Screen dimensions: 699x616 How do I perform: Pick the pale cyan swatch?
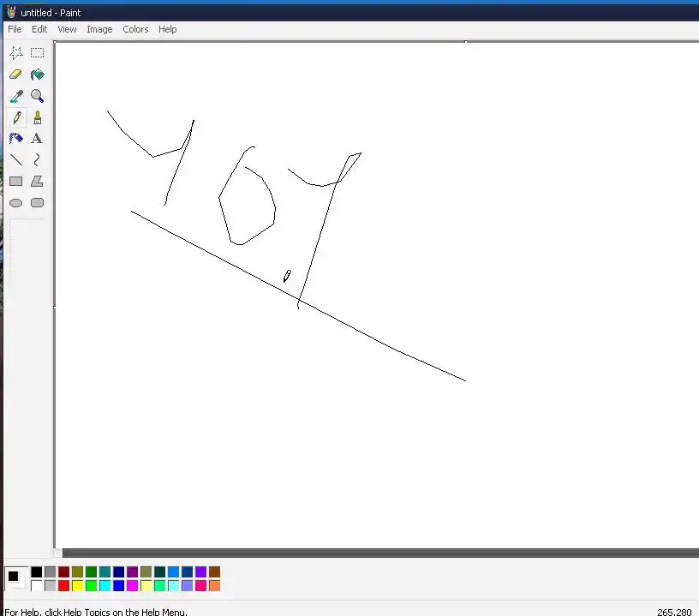click(173, 585)
